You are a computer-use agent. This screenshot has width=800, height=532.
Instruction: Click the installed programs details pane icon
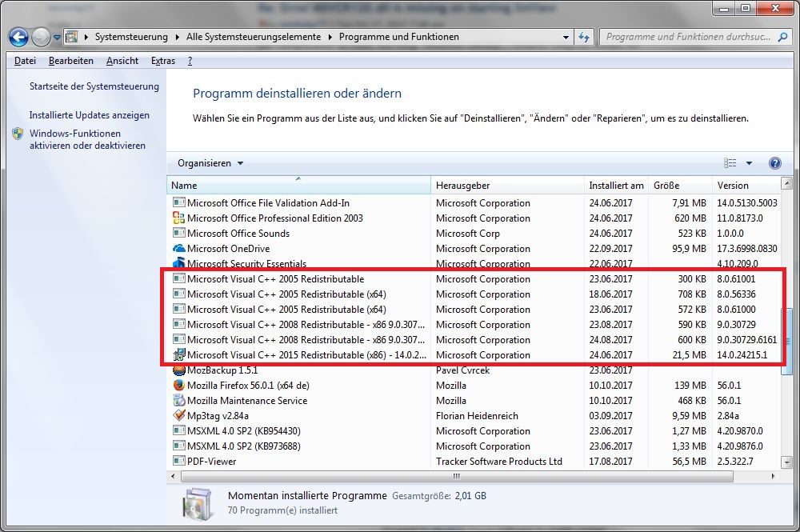(x=197, y=505)
